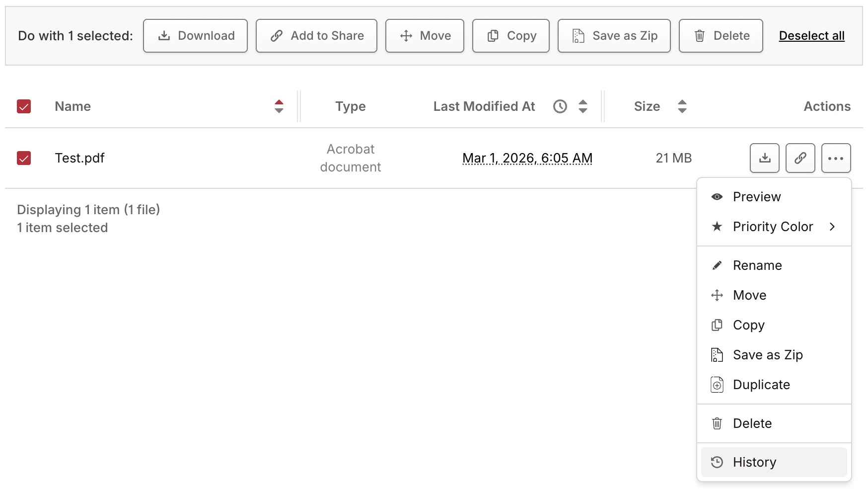Click the trash icon beside Delete in the menu
The width and height of the screenshot is (868, 489).
pos(717,423)
